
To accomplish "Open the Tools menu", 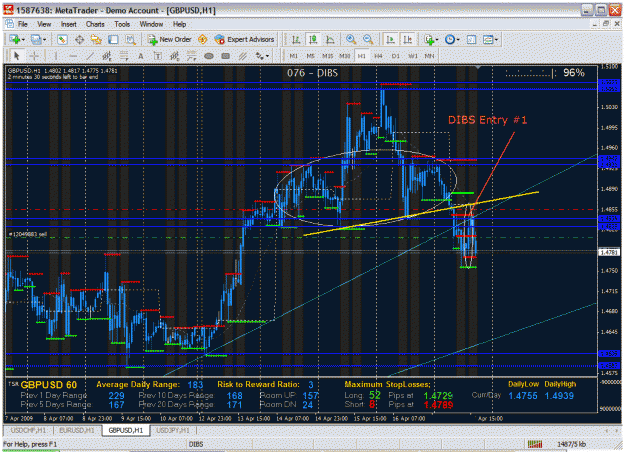I will pyautogui.click(x=122, y=24).
